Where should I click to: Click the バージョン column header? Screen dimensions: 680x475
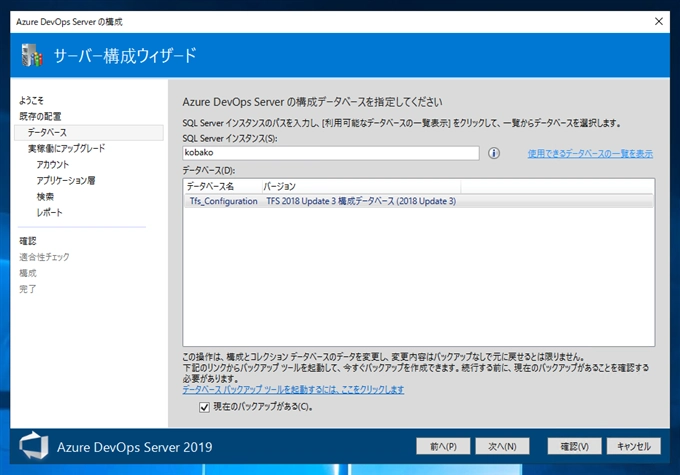(x=361, y=187)
